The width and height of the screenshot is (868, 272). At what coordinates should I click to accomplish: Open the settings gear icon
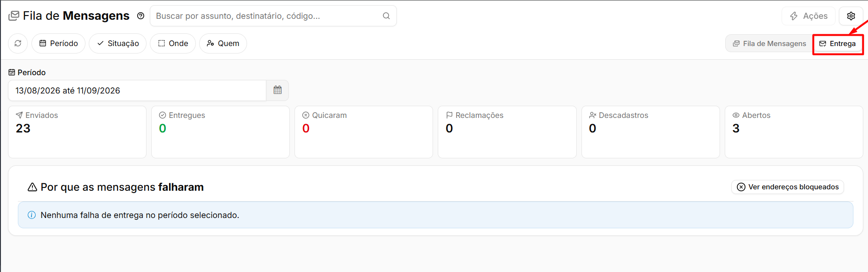click(x=851, y=16)
